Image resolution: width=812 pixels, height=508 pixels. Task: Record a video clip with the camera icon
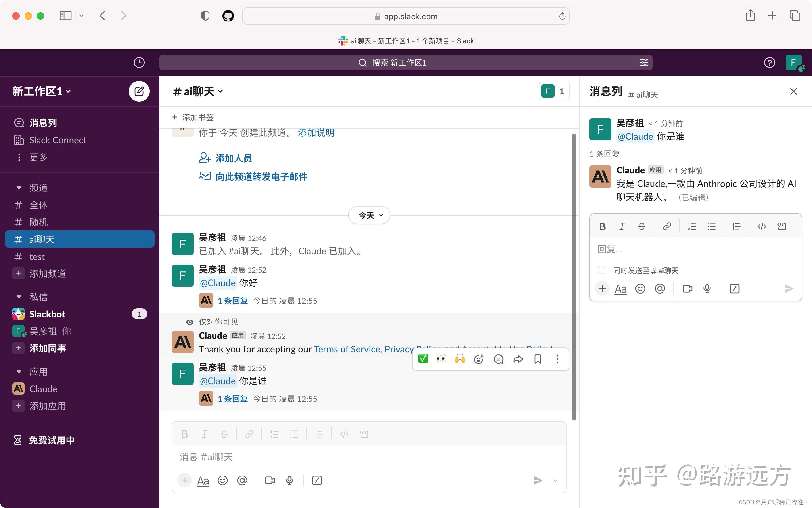(269, 480)
